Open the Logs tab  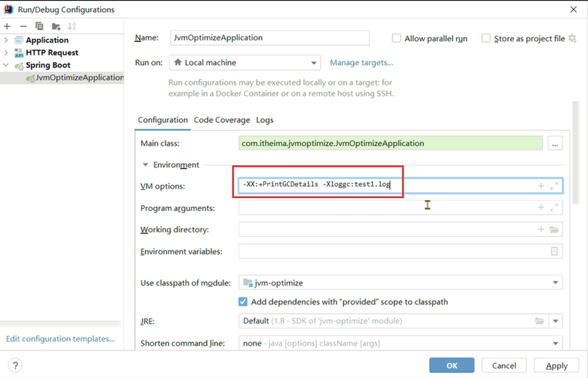(265, 120)
